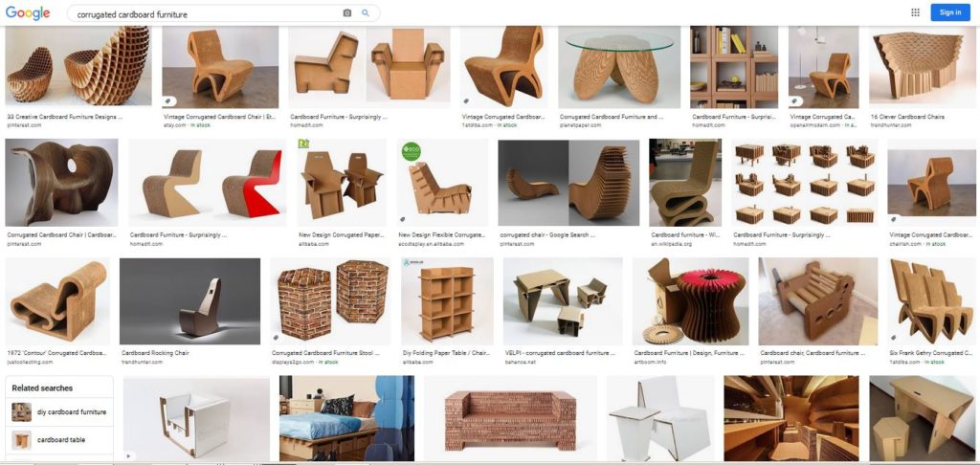Click the diy cardboard furniture thumbnail icon
Screen dimensions: 980x465
coord(21,411)
